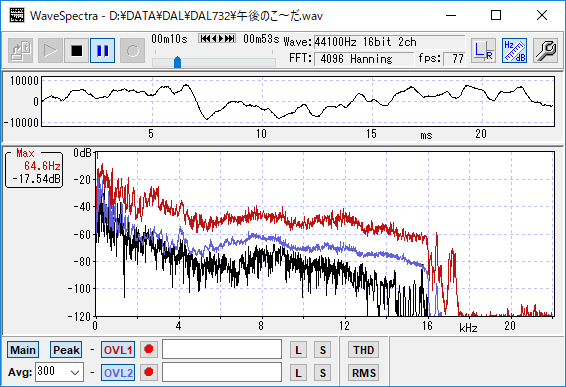Jump to start with skip-back arrow
This screenshot has width=566, height=387.
[x=205, y=38]
